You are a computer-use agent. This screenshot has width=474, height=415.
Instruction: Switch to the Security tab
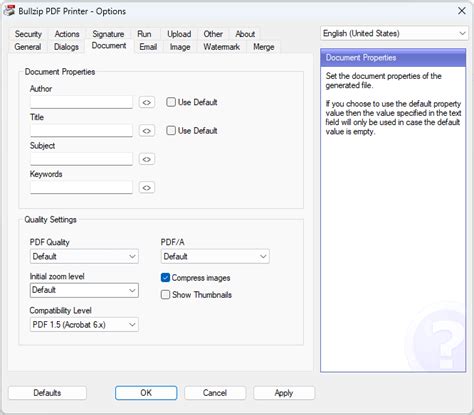point(28,34)
